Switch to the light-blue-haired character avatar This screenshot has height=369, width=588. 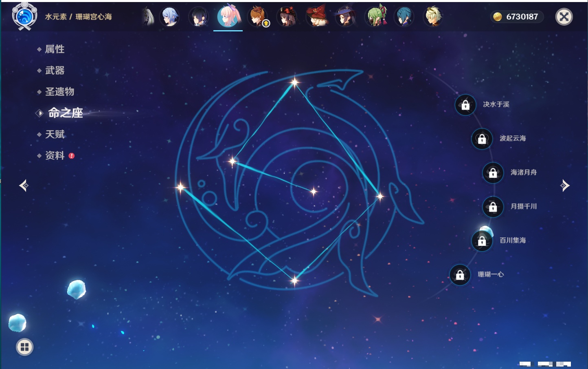pyautogui.click(x=169, y=17)
